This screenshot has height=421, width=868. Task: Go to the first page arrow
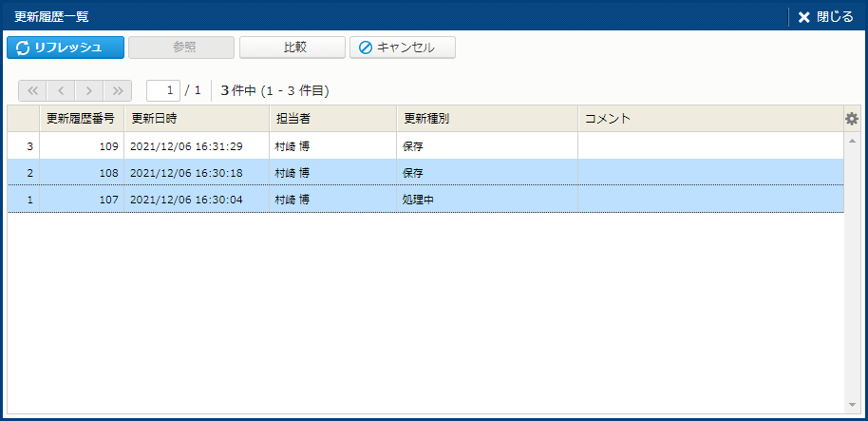[32, 90]
